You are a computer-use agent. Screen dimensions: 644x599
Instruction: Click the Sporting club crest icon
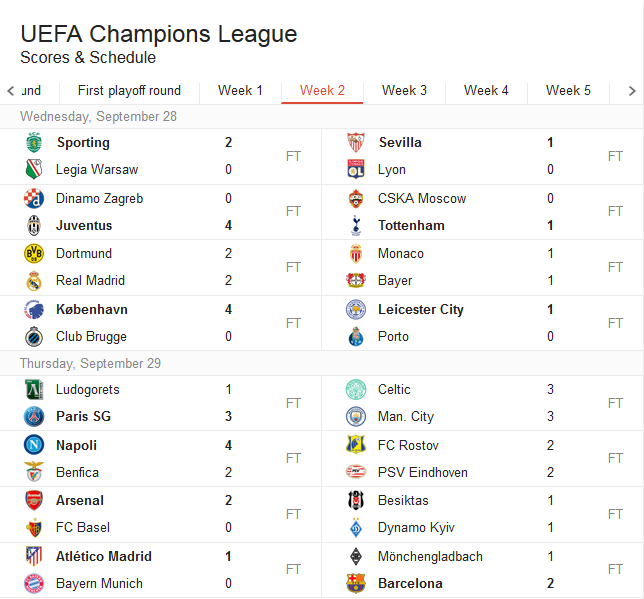35,143
